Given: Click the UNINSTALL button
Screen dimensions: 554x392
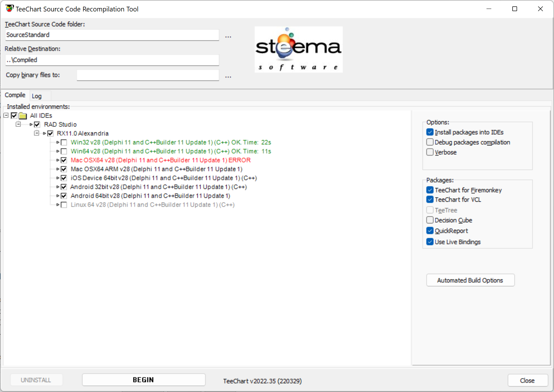Looking at the screenshot, I should click(x=36, y=380).
